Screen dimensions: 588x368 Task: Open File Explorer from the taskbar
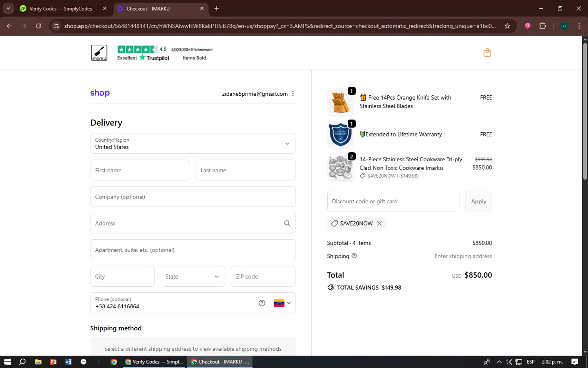pyautogui.click(x=38, y=362)
